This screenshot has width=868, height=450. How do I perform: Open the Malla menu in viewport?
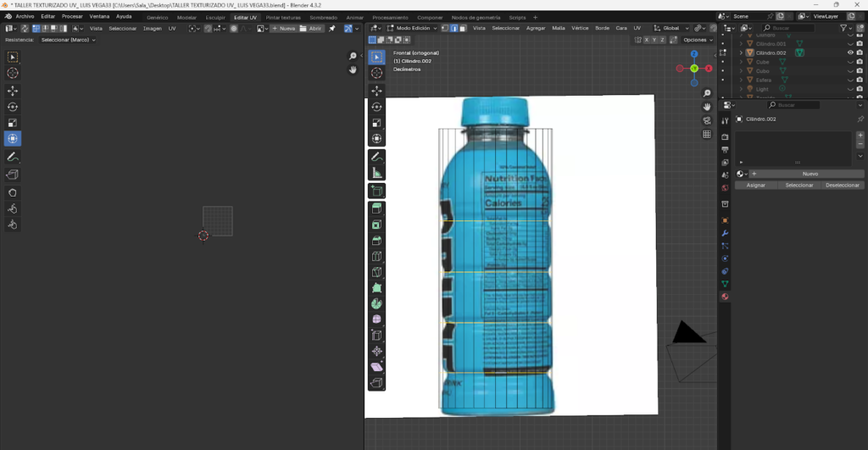[x=559, y=28]
